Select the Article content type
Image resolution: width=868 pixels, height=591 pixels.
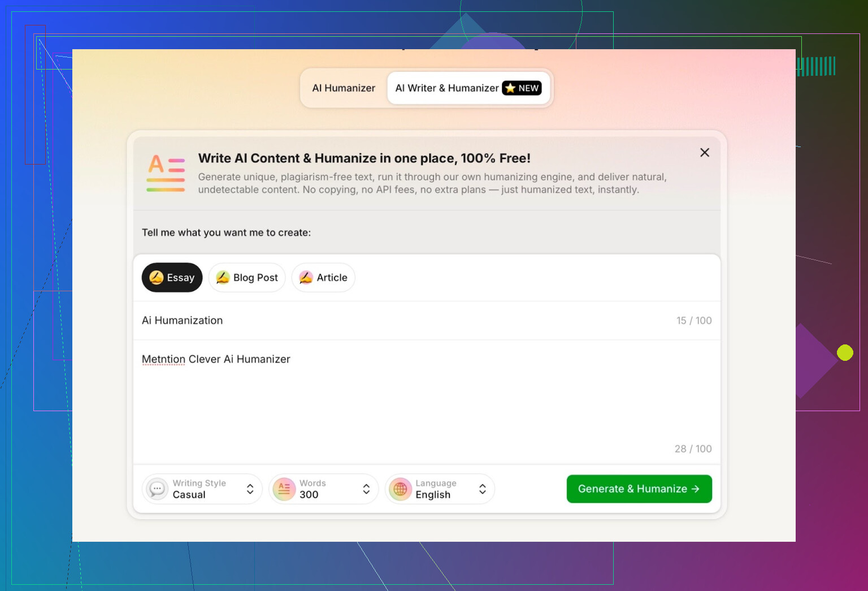pyautogui.click(x=323, y=278)
